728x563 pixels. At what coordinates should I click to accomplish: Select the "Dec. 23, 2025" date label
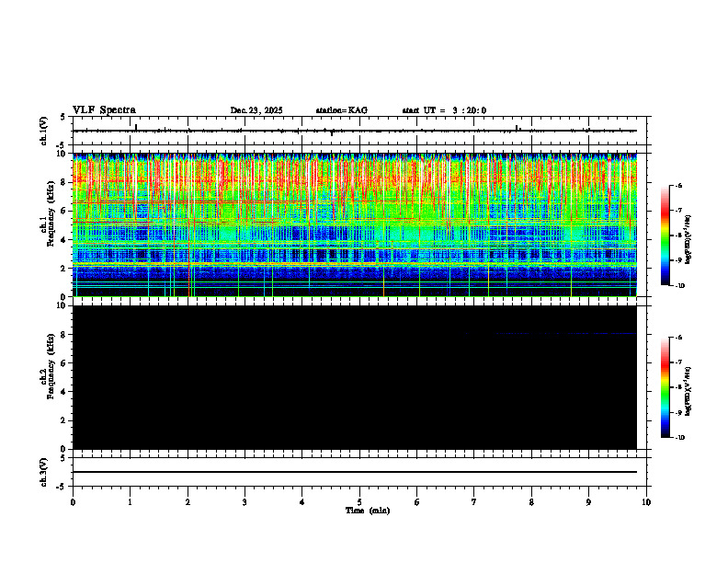256,110
